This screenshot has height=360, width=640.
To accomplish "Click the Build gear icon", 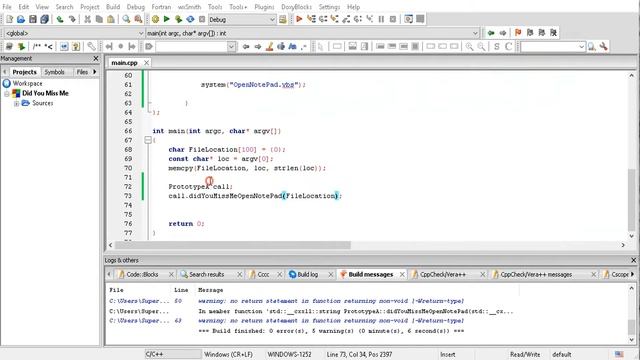I will pos(155,19).
